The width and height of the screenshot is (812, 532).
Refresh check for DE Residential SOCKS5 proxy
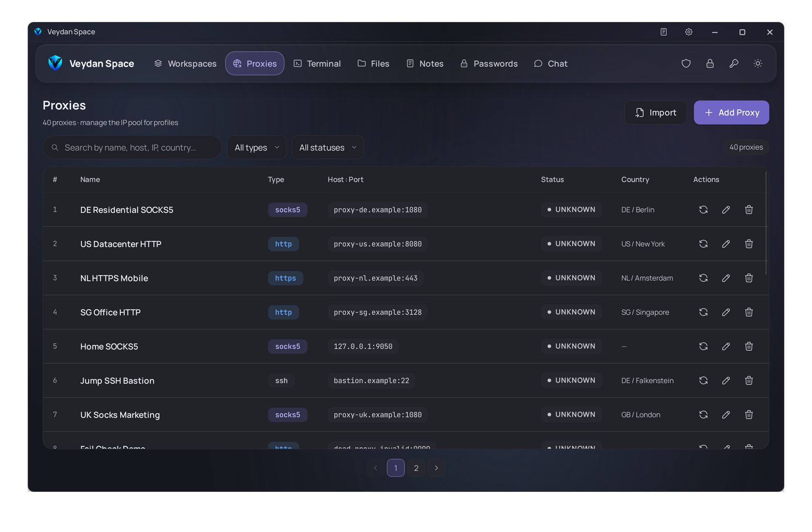click(703, 210)
